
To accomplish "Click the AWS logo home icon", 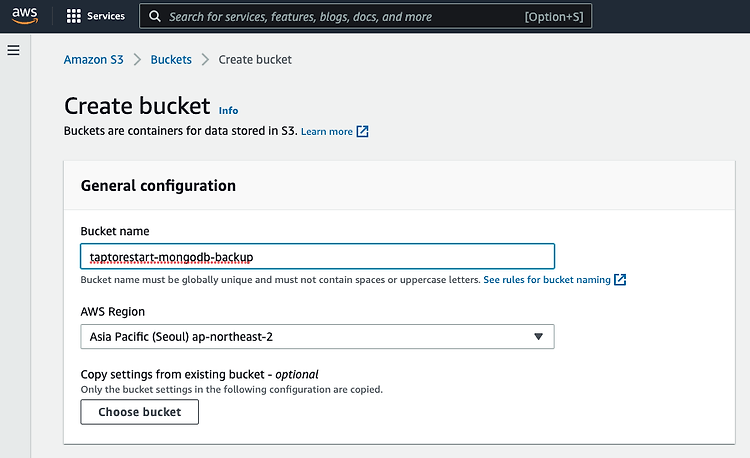I will click(25, 16).
